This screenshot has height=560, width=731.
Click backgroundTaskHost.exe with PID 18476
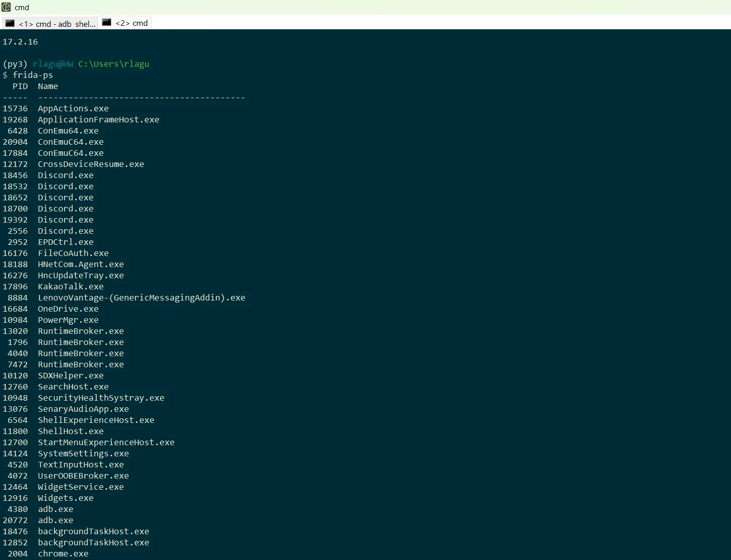coord(94,531)
